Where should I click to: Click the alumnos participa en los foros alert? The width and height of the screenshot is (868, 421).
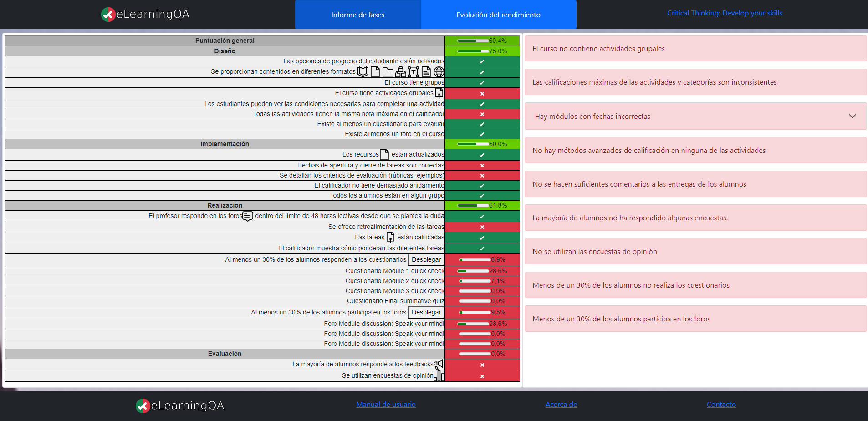(x=695, y=319)
